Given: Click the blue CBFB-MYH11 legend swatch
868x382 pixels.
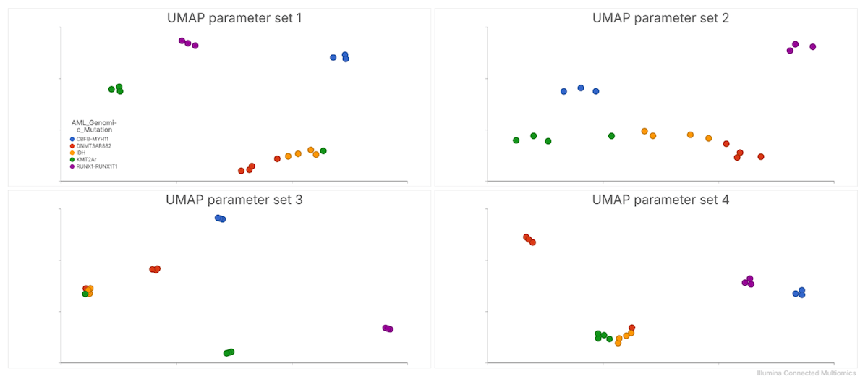Looking at the screenshot, I should pyautogui.click(x=72, y=139).
